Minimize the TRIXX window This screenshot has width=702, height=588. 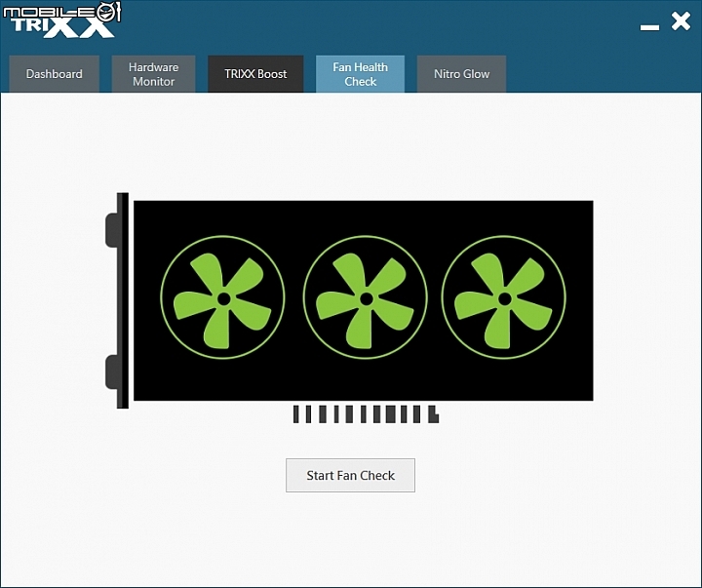click(x=649, y=27)
